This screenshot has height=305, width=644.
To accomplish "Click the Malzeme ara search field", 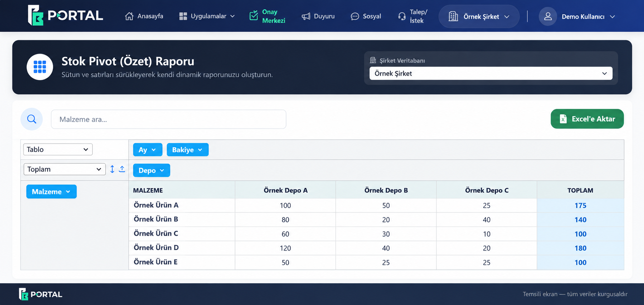I will click(169, 119).
